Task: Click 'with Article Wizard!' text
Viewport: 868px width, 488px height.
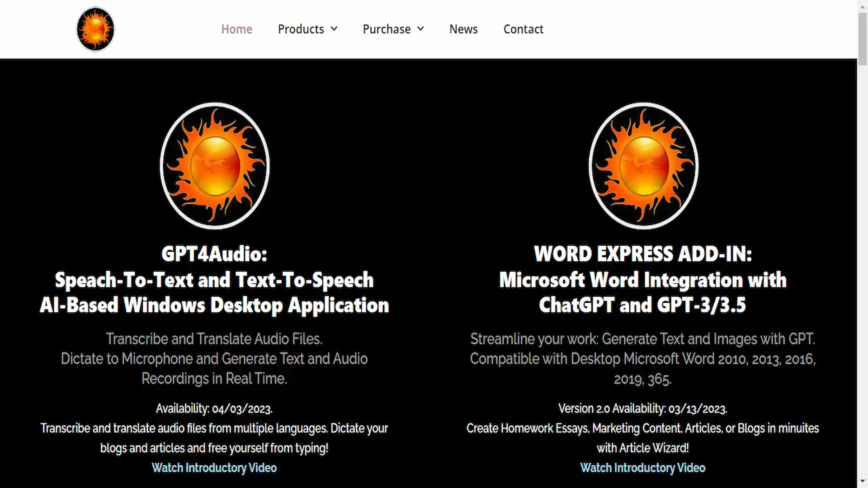Action: (x=643, y=448)
